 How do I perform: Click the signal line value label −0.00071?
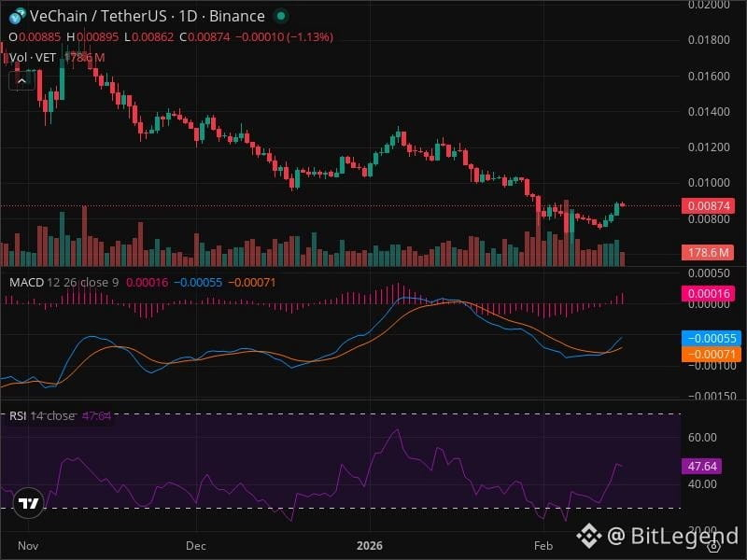712,355
